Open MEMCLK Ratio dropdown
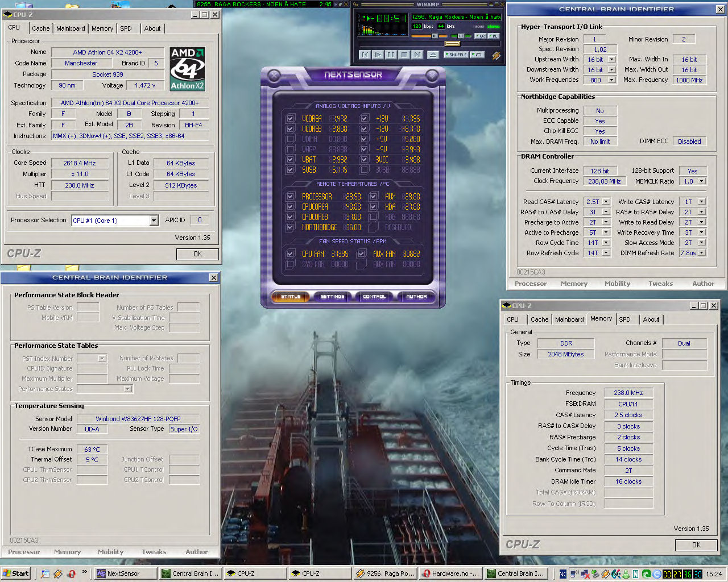The height and width of the screenshot is (582, 728). point(702,181)
